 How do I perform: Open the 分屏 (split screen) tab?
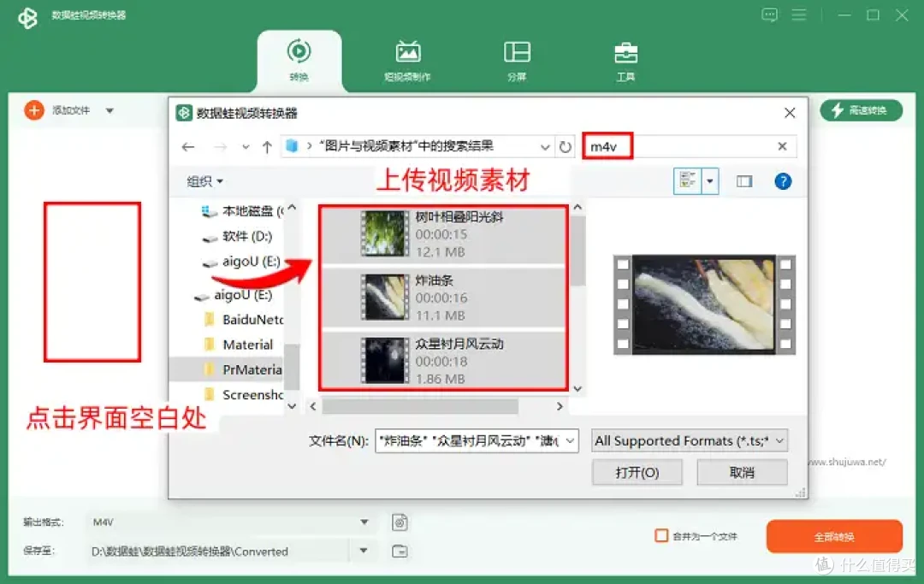click(517, 60)
